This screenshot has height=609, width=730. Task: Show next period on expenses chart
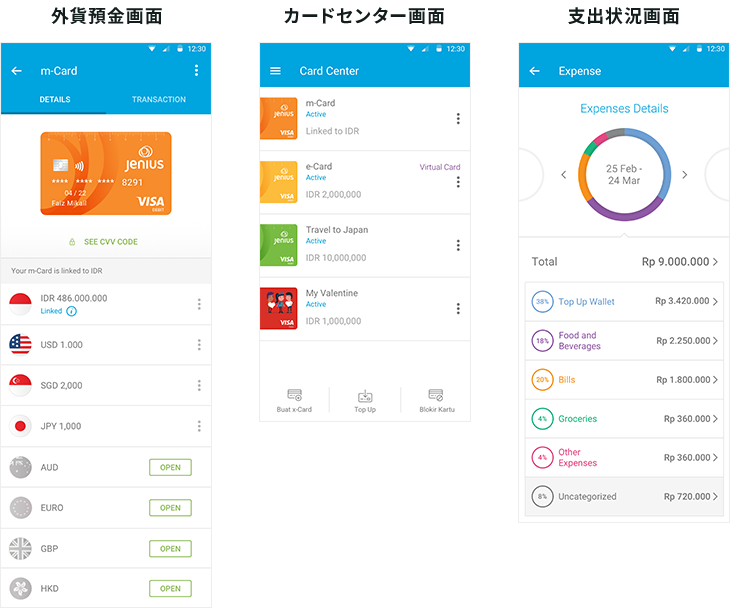[x=684, y=175]
